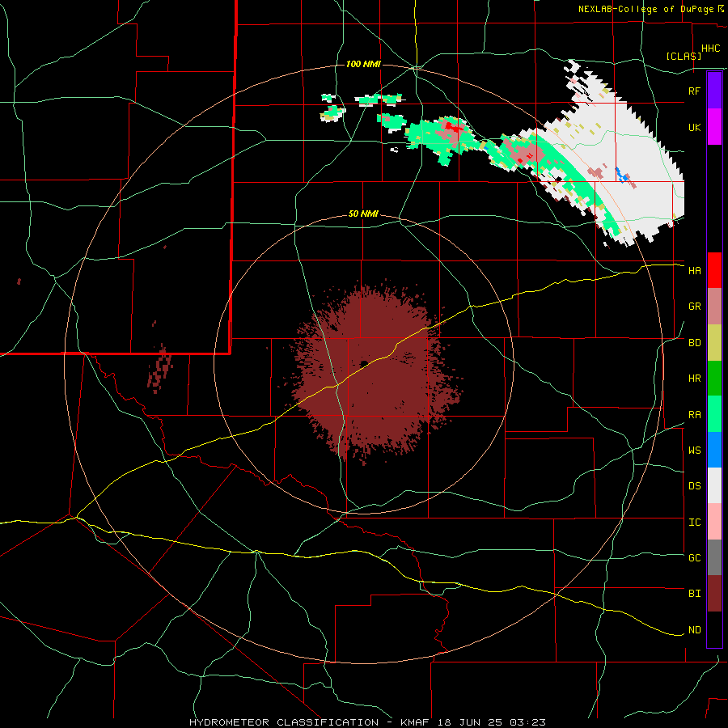Viewport: 728px width, 728px height.
Task: Click the purple RF legend color swatch
Action: [x=714, y=90]
